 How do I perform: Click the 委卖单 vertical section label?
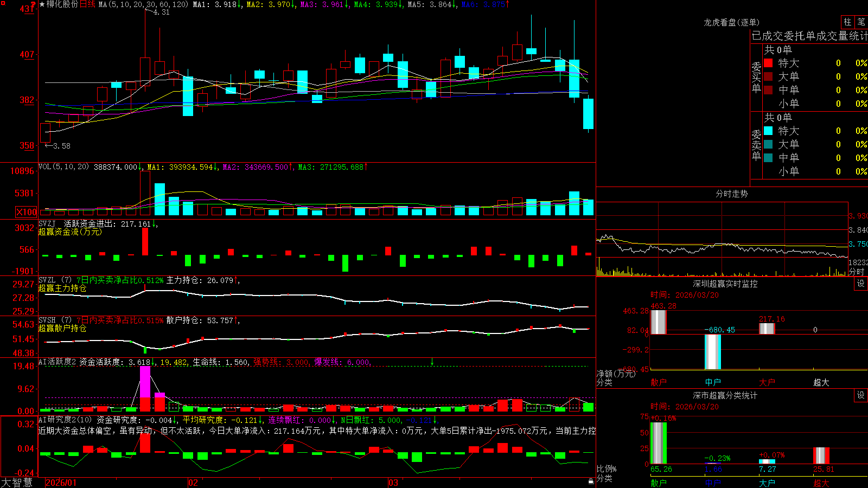(x=756, y=145)
